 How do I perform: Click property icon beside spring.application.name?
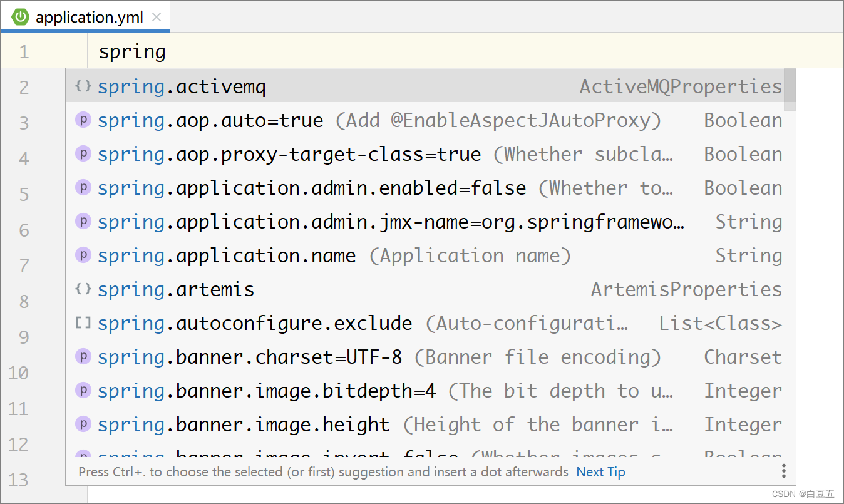click(83, 255)
